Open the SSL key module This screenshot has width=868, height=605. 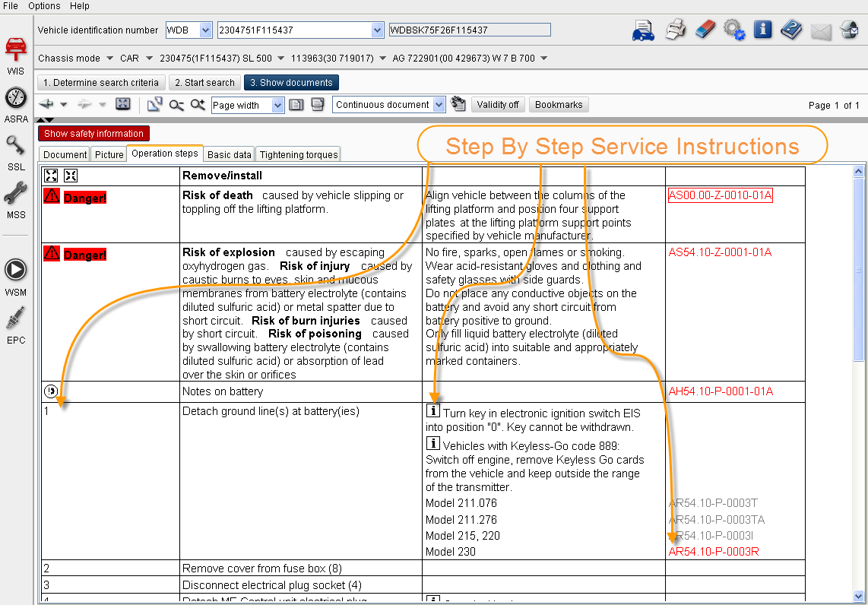point(15,153)
